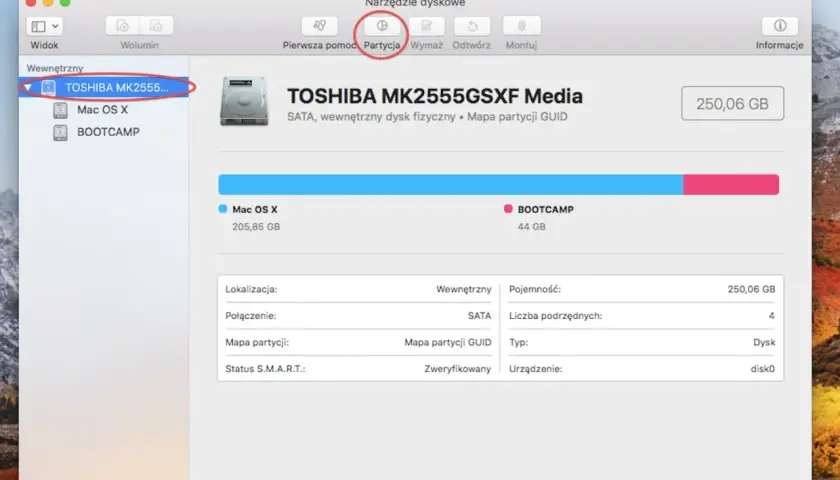Image resolution: width=840 pixels, height=480 pixels.
Task: Click the remove volume button under Wolumin
Action: (156, 26)
